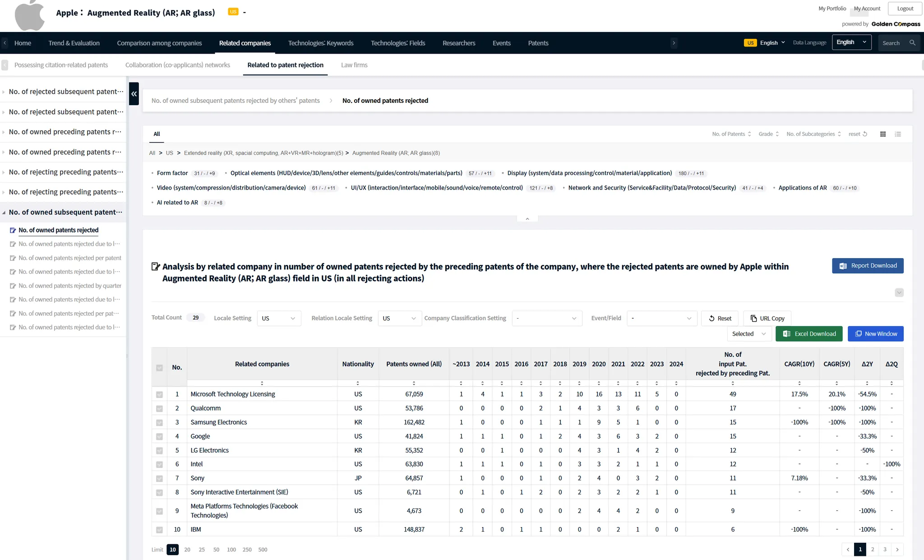Click the reset refresh icon
The image size is (924, 560).
click(x=865, y=134)
